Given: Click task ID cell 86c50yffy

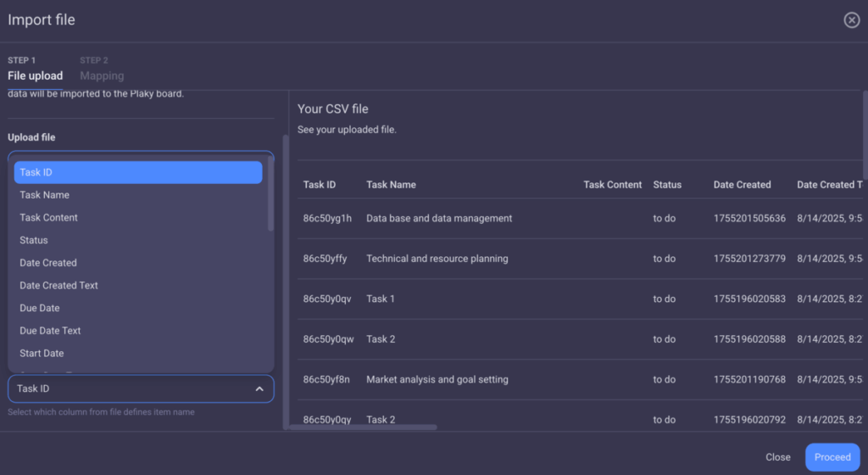Looking at the screenshot, I should (325, 259).
